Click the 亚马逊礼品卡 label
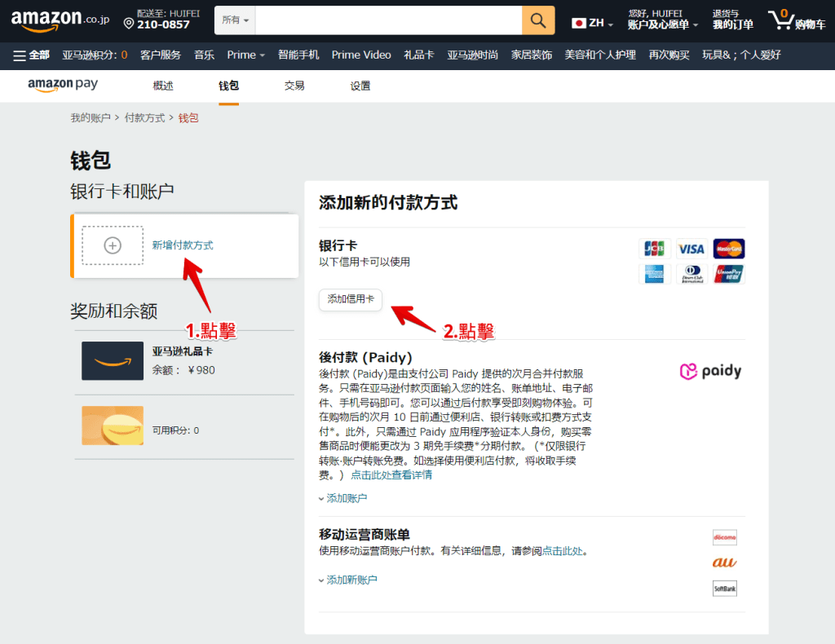This screenshot has height=644, width=835. coord(182,351)
